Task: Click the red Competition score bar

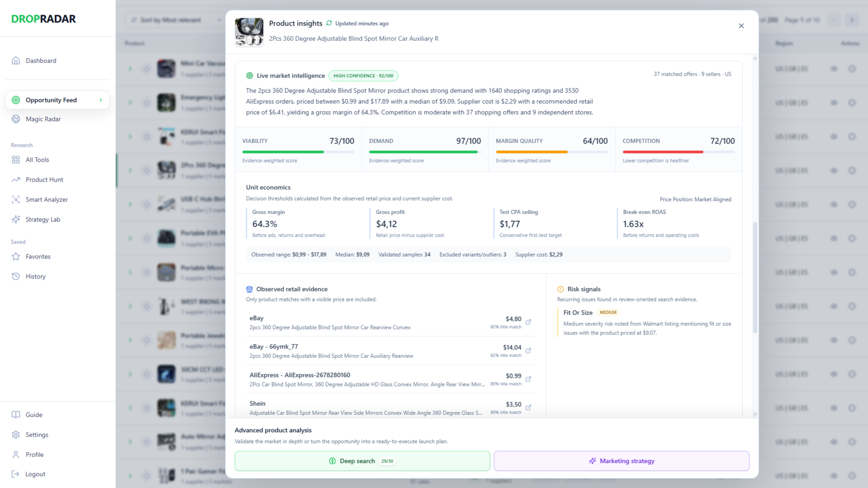Action: [663, 152]
